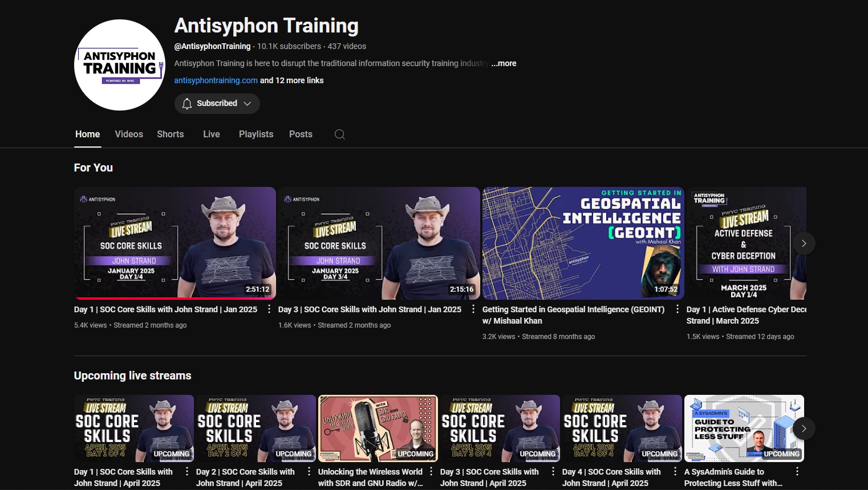Click the Antisyphon Training channel name heading
The width and height of the screenshot is (868, 490).
click(x=266, y=26)
